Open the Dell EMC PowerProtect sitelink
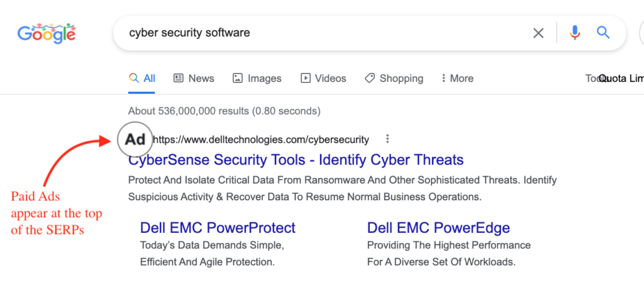This screenshot has width=644, height=294. [x=218, y=228]
